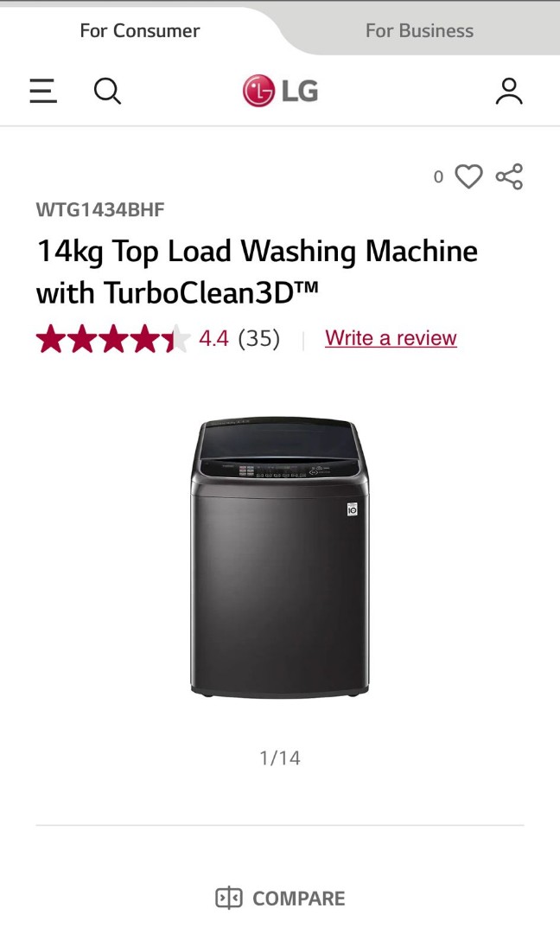Click the share icon

509,176
